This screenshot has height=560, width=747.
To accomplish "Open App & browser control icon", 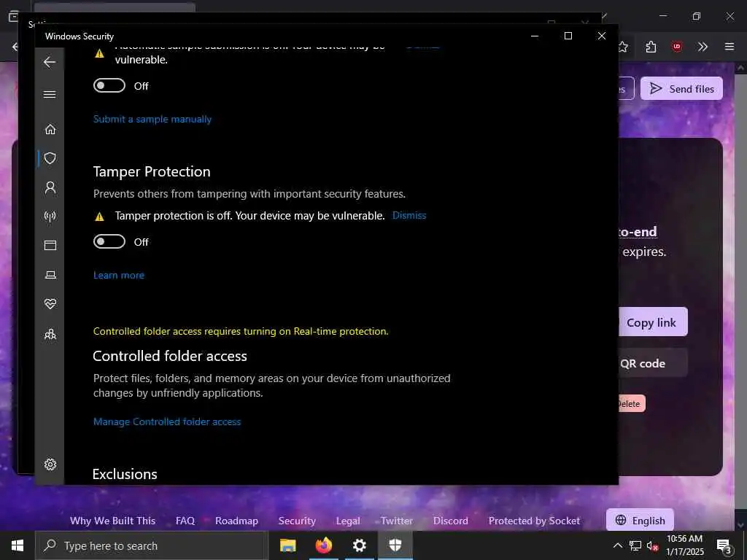I will 50,245.
